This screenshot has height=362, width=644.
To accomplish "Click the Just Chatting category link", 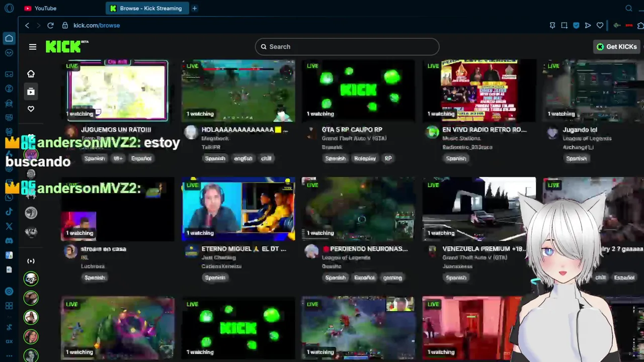I will 218,257.
